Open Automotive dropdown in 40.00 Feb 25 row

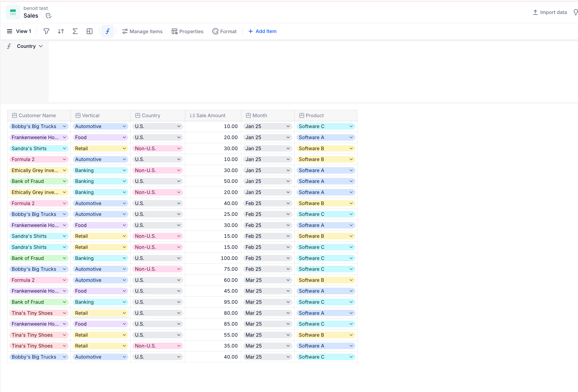101,203
